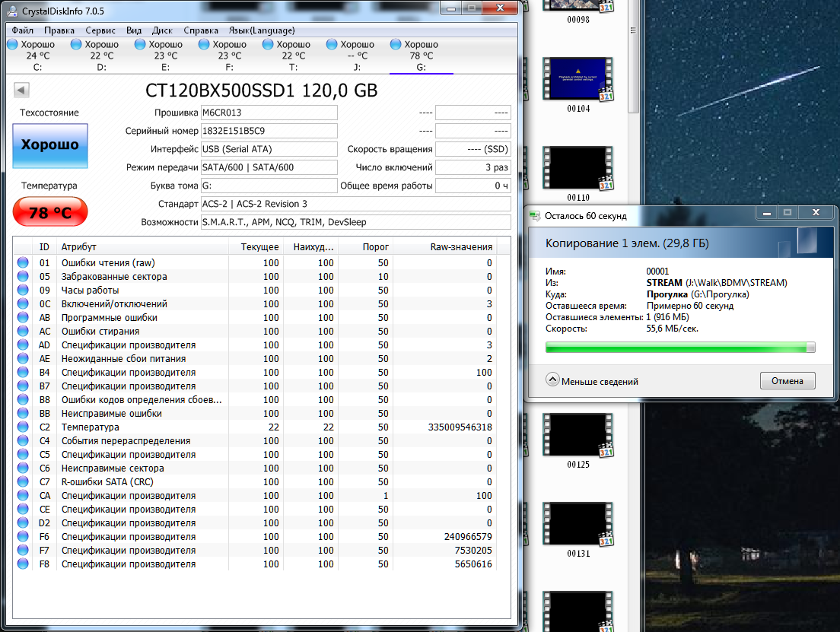Click status icon of attribute C7 row
The width and height of the screenshot is (840, 632).
tap(23, 481)
